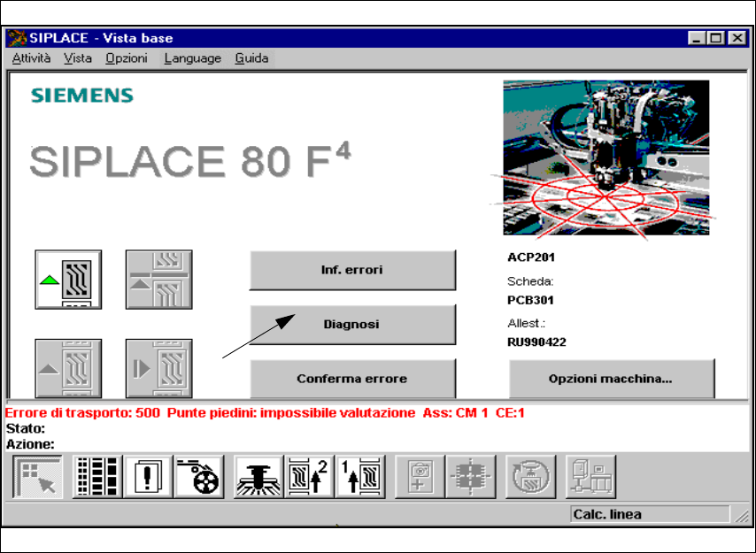Screen dimensions: 756x553
Task: Open the Language menu
Action: click(192, 58)
